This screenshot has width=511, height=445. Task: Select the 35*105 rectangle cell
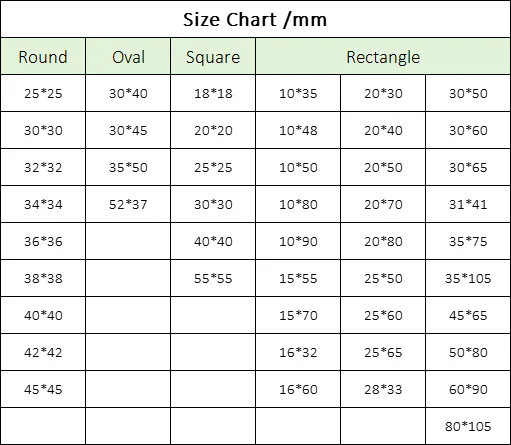click(468, 278)
